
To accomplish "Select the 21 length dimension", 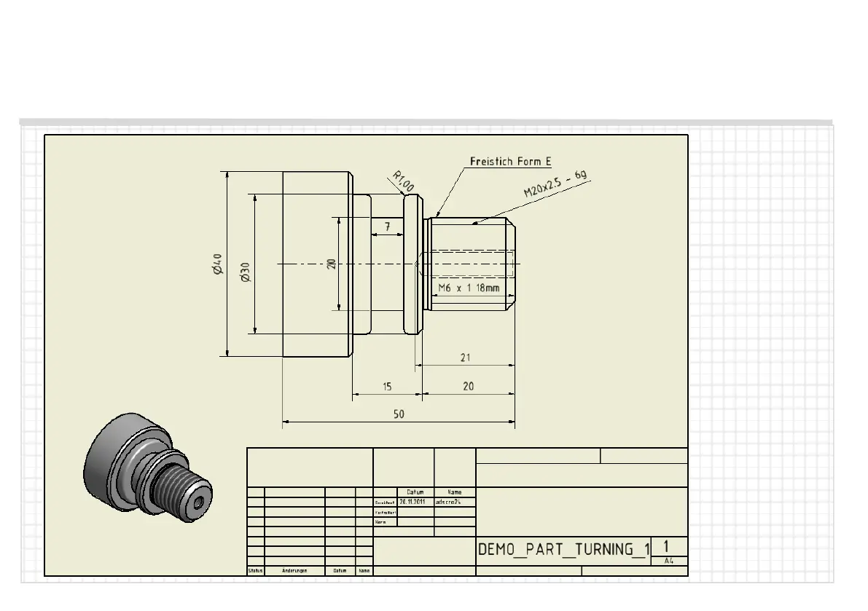I will (466, 358).
